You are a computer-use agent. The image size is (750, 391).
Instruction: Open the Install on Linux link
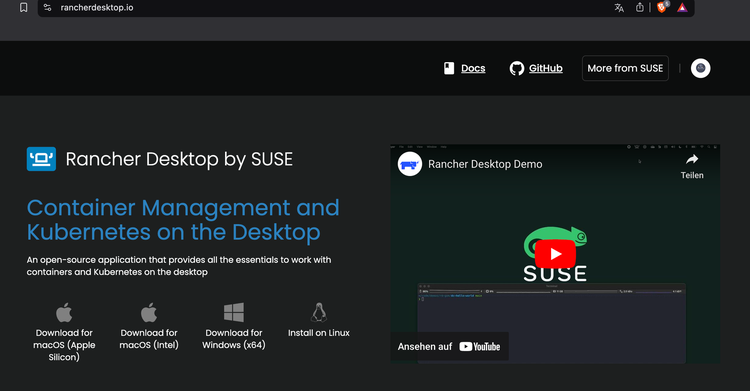[x=319, y=333]
